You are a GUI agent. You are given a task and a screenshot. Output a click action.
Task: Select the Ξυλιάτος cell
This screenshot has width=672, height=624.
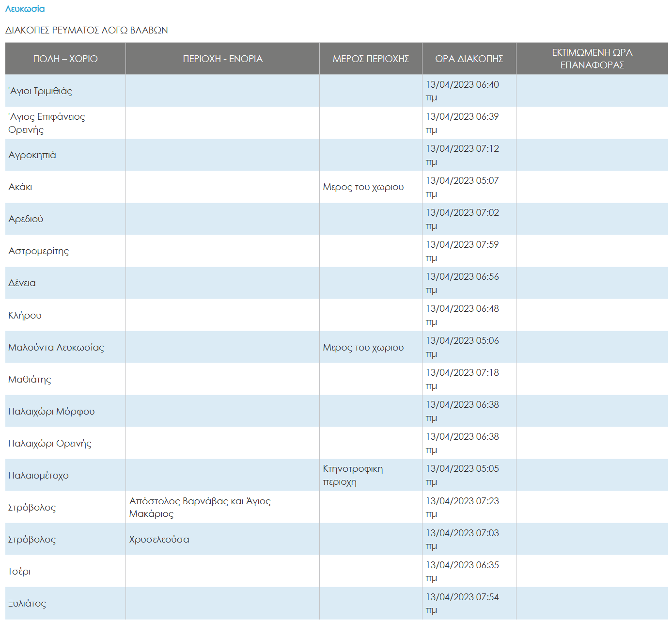(65, 603)
